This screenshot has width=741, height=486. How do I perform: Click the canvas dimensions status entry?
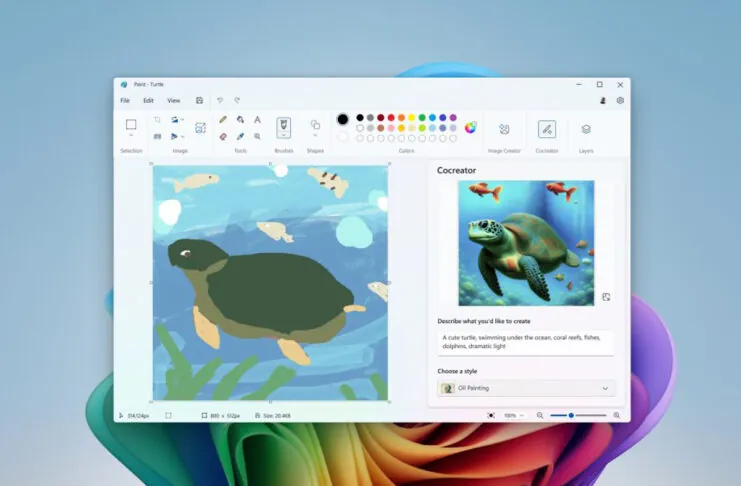pos(221,416)
